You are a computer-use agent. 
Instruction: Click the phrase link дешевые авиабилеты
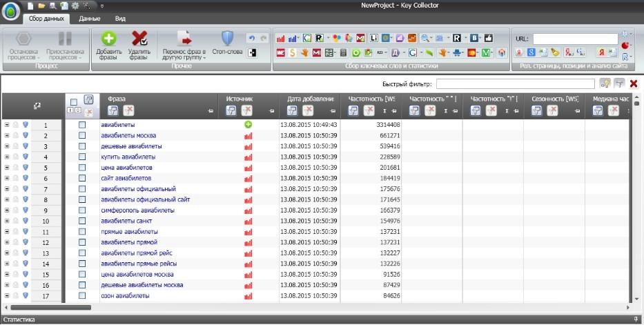(x=131, y=146)
